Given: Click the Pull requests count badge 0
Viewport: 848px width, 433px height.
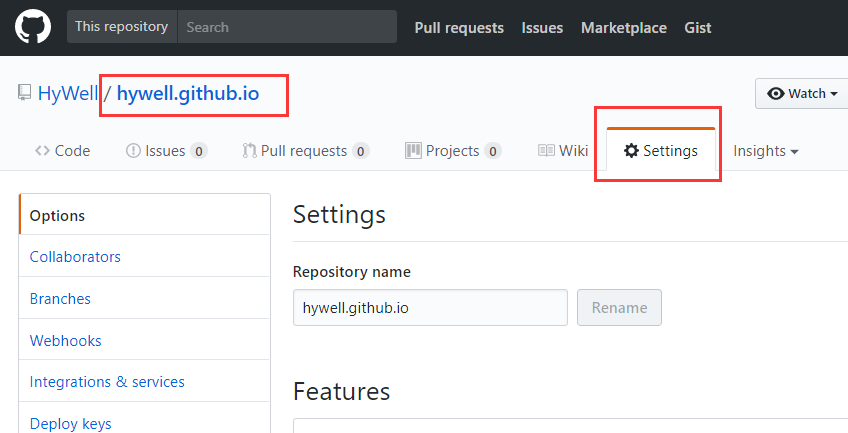Looking at the screenshot, I should (x=361, y=151).
